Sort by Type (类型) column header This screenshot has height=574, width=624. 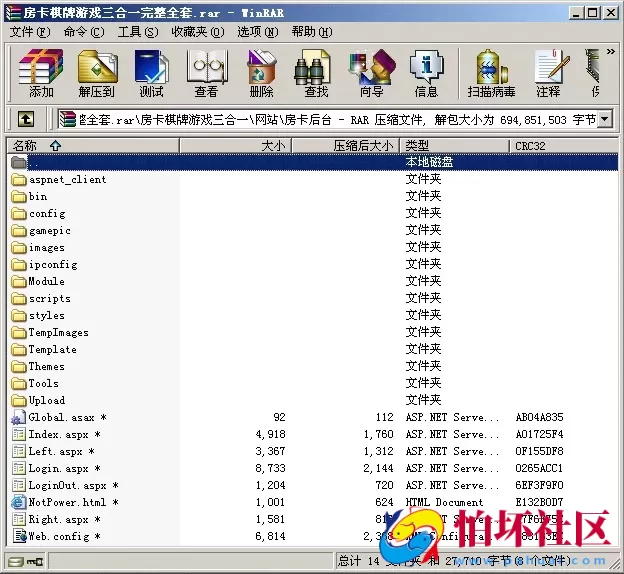[454, 146]
